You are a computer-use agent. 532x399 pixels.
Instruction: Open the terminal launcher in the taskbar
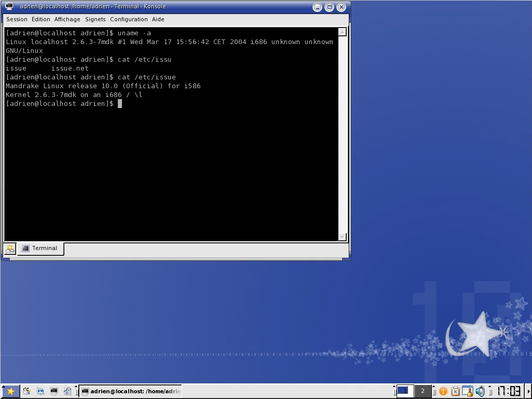54,391
